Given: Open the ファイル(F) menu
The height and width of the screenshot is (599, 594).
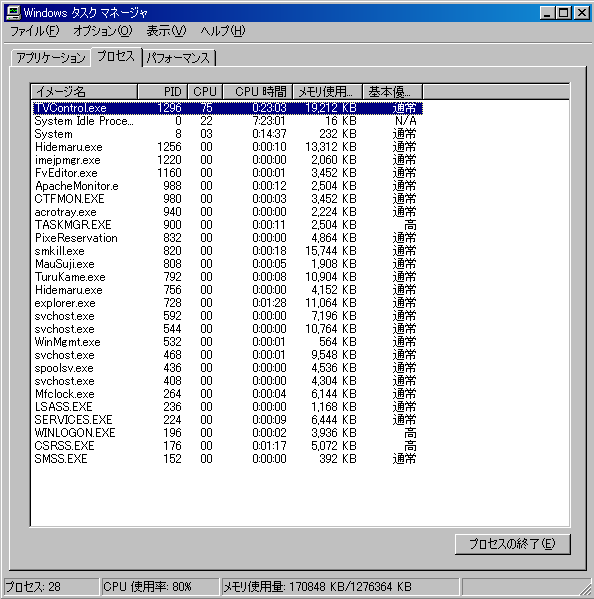Looking at the screenshot, I should (x=34, y=31).
